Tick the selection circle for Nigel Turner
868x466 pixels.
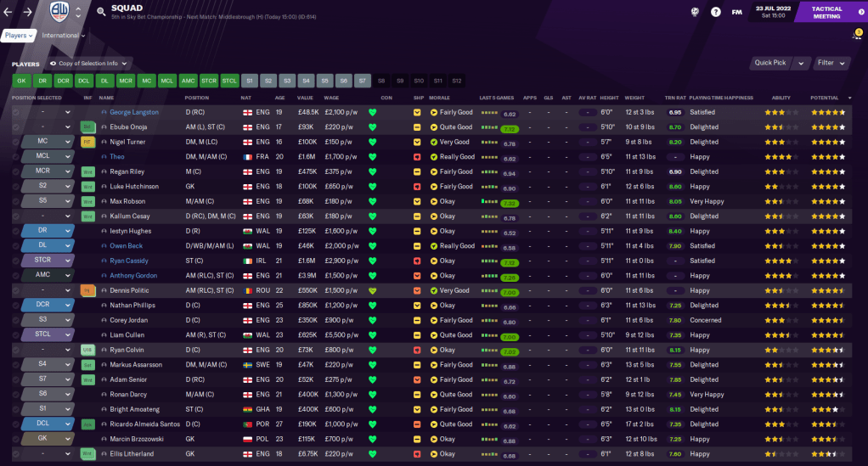(15, 142)
